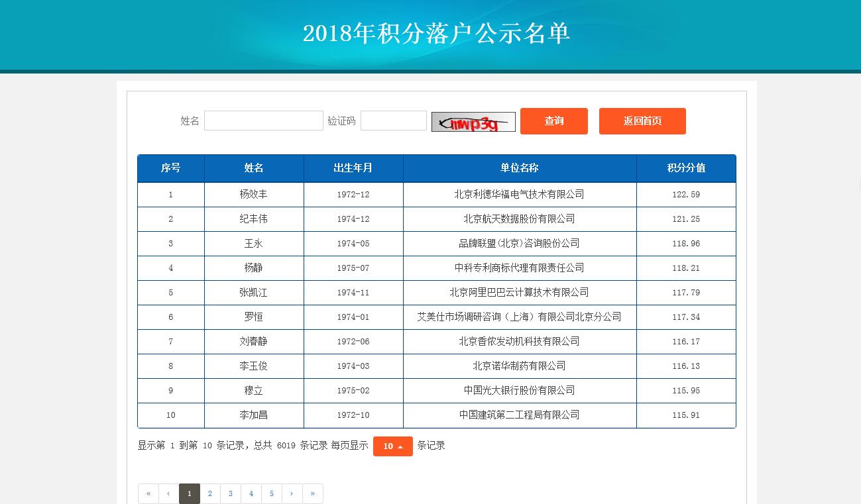Select the name 纪丰伟 in row 2
The height and width of the screenshot is (504, 861).
(x=254, y=219)
